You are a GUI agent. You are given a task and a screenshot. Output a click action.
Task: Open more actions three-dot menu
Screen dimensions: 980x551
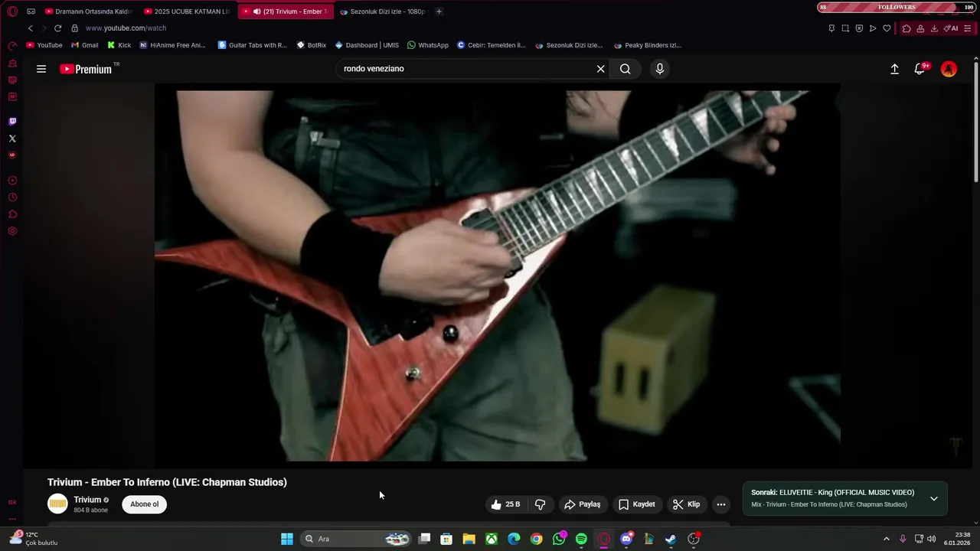point(720,504)
